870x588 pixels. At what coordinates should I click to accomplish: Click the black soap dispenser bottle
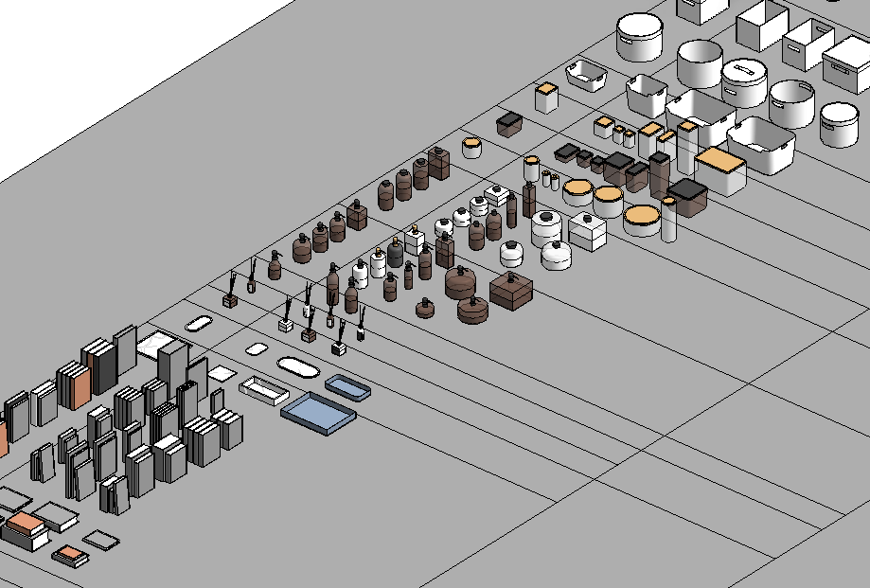pos(395,253)
